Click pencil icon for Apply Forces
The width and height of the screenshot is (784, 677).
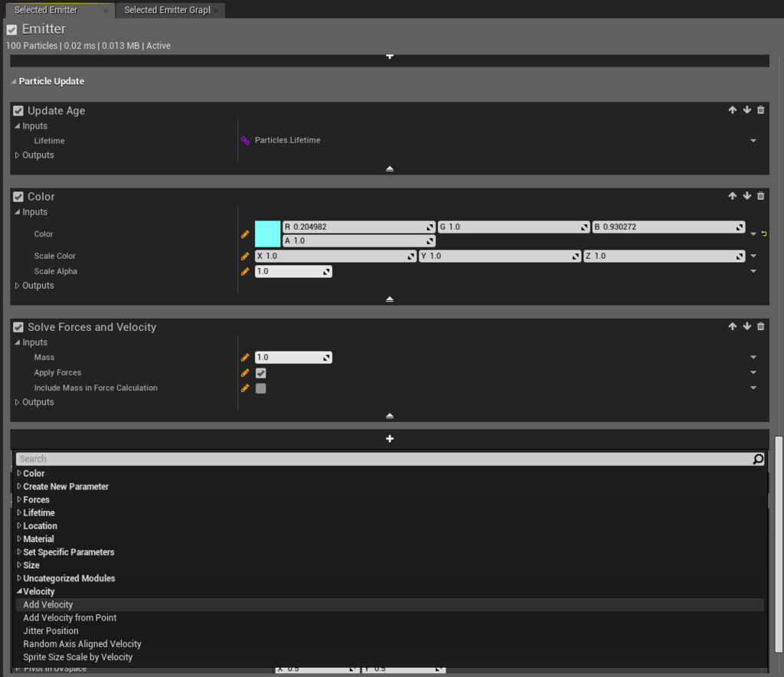coord(245,373)
